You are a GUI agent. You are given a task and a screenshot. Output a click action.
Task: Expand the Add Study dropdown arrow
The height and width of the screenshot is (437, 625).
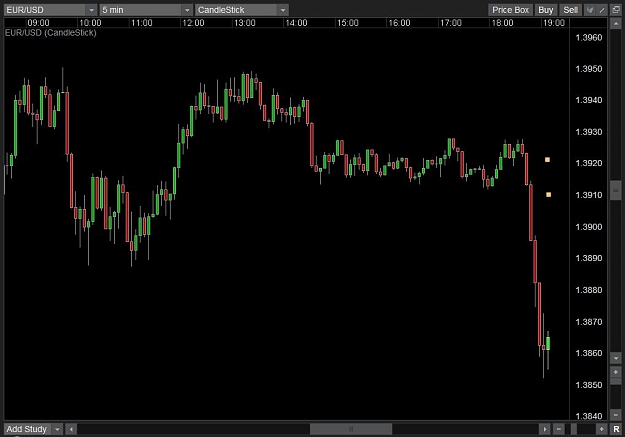coord(57,429)
